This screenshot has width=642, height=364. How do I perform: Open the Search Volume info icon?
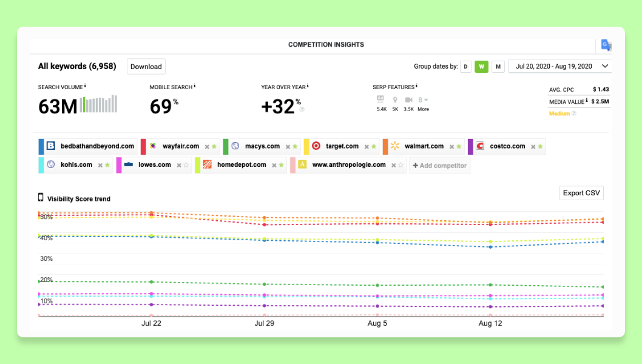click(85, 86)
